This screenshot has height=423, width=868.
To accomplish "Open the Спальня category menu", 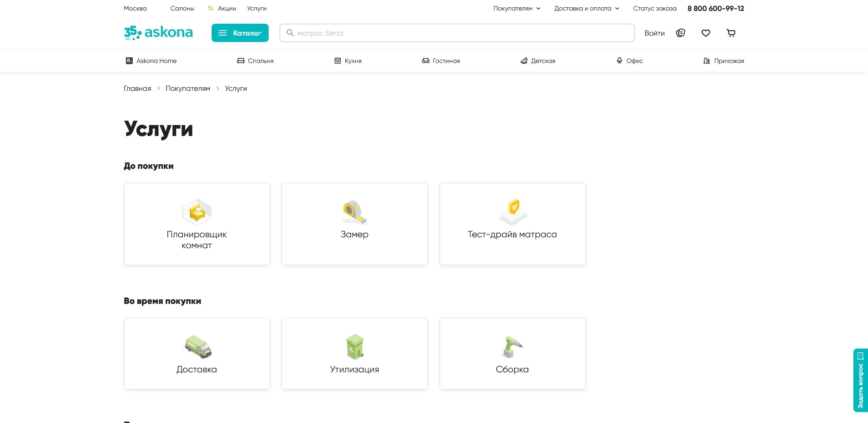I will click(x=255, y=61).
